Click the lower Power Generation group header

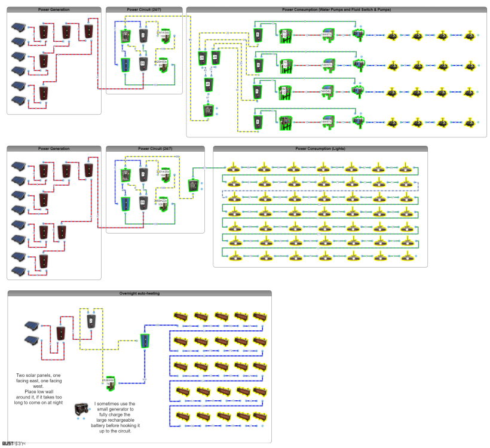pos(54,149)
